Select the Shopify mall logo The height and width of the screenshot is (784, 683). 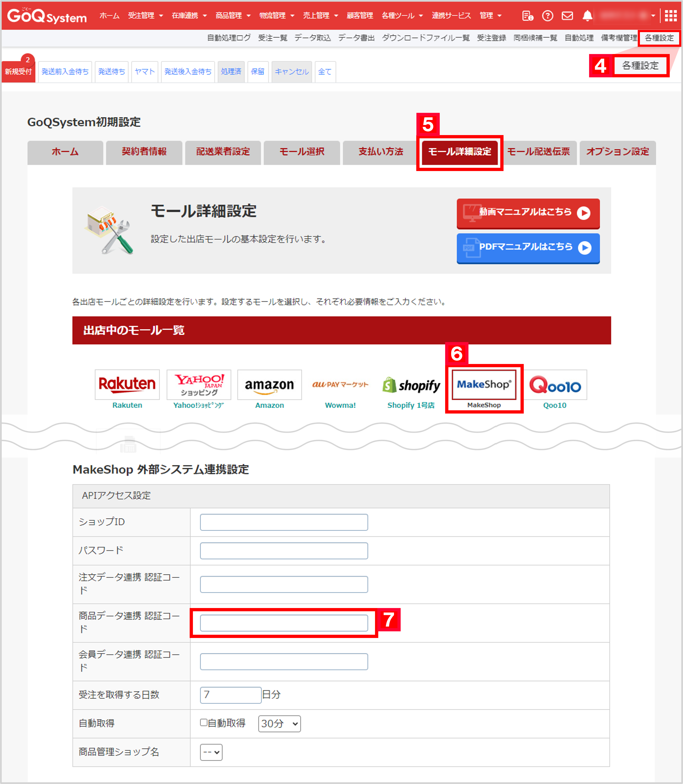pyautogui.click(x=411, y=385)
